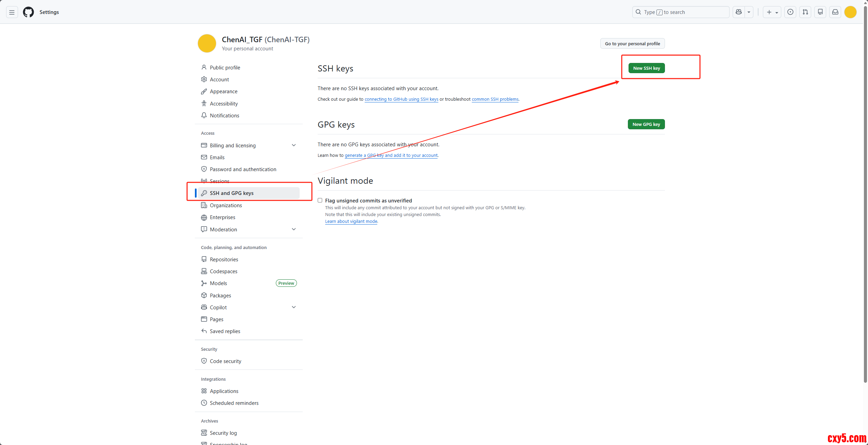Click the New GPG key button
This screenshot has height=445, width=868.
tap(646, 124)
